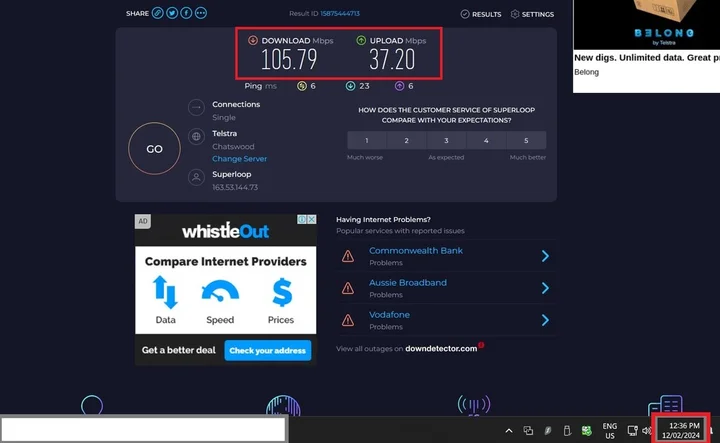Click the volume speaker tray icon
Screen dimensions: 720x443
pyautogui.click(x=647, y=431)
